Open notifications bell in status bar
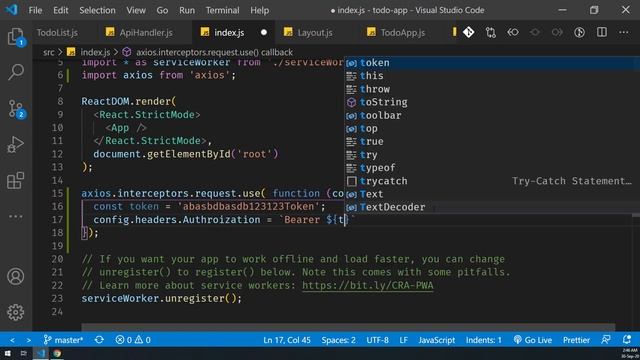Image resolution: width=640 pixels, height=360 pixels. click(x=627, y=340)
